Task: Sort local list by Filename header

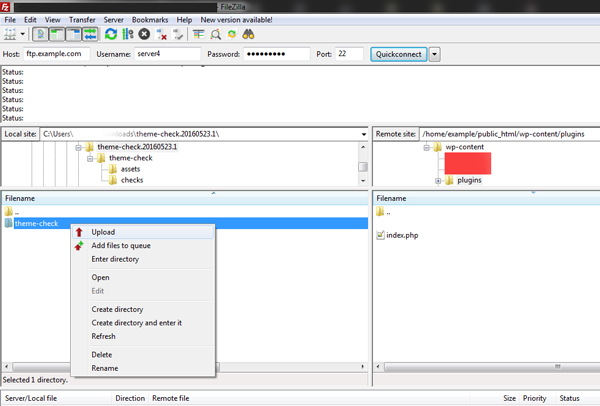Action: click(185, 198)
